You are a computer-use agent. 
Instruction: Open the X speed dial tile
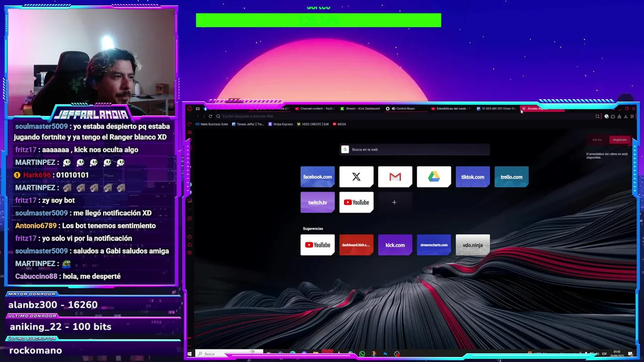pos(356,177)
